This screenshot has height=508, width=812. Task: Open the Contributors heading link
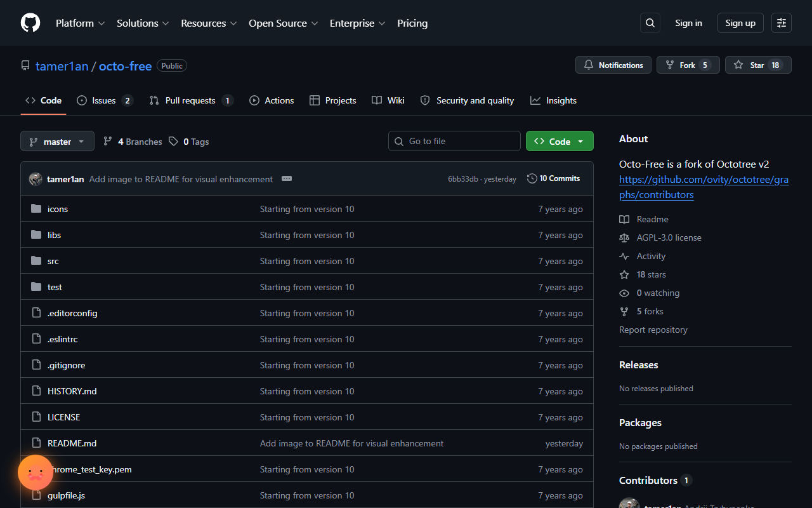(655, 480)
